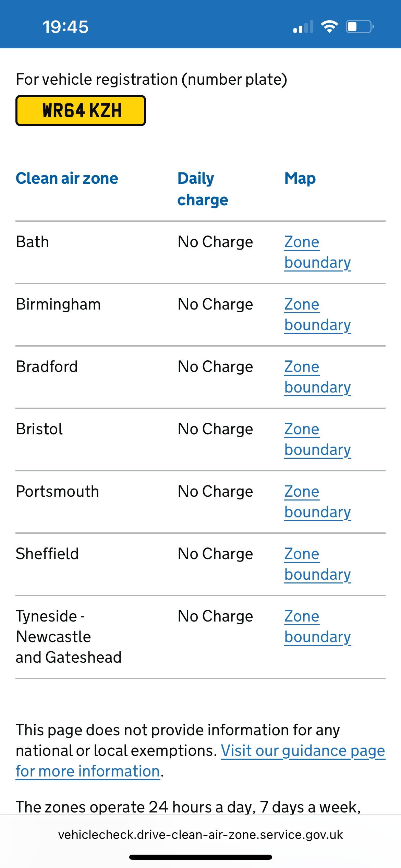Visit the guidance page link
The height and width of the screenshot is (868, 401).
[x=303, y=751]
